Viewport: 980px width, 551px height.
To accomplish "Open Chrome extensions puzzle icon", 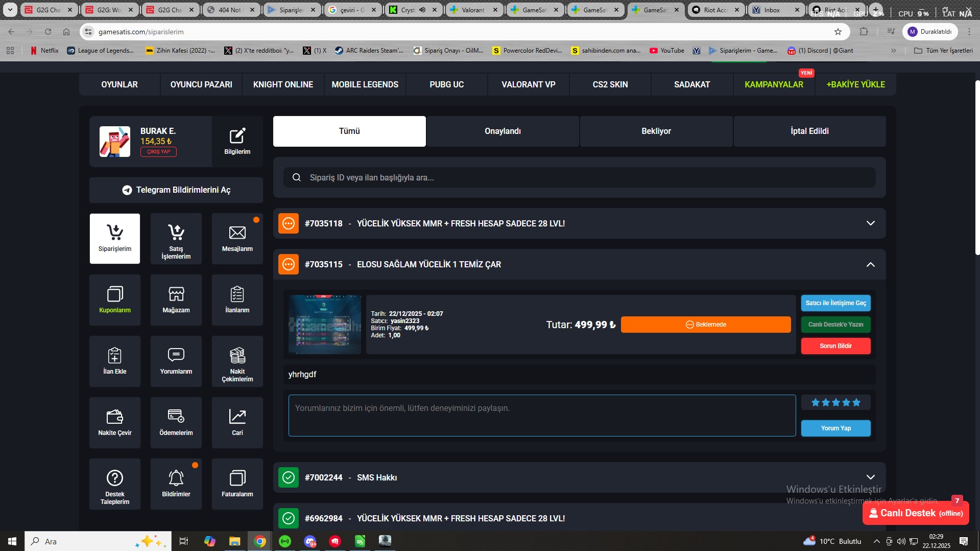I will coord(864,32).
